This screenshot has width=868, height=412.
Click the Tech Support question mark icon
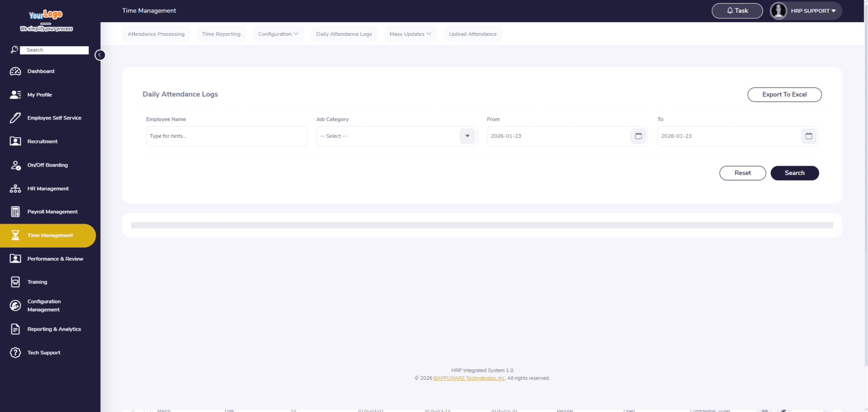click(15, 353)
